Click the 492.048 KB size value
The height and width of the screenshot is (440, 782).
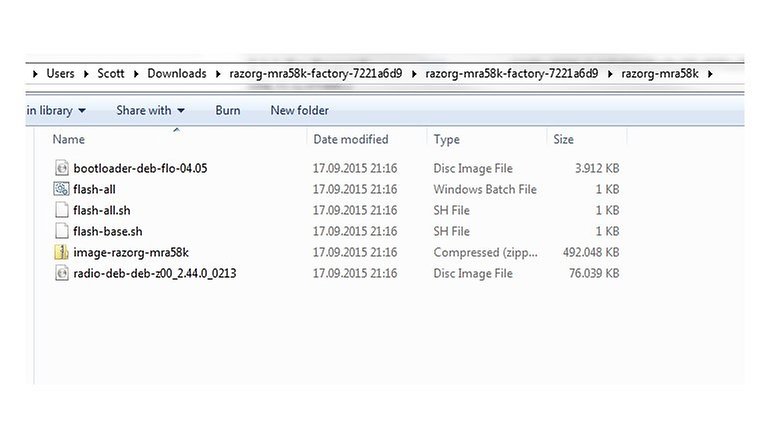click(591, 252)
